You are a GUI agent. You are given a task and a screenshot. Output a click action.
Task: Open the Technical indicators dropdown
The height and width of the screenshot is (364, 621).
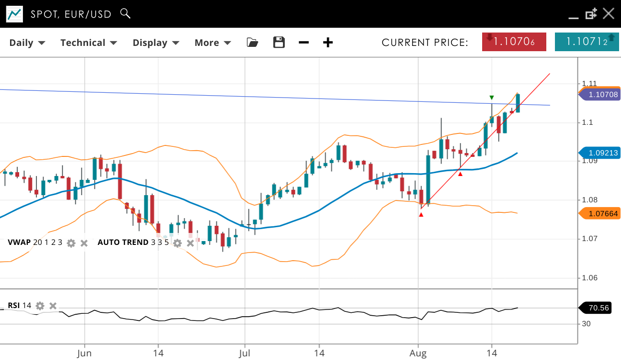pos(89,43)
